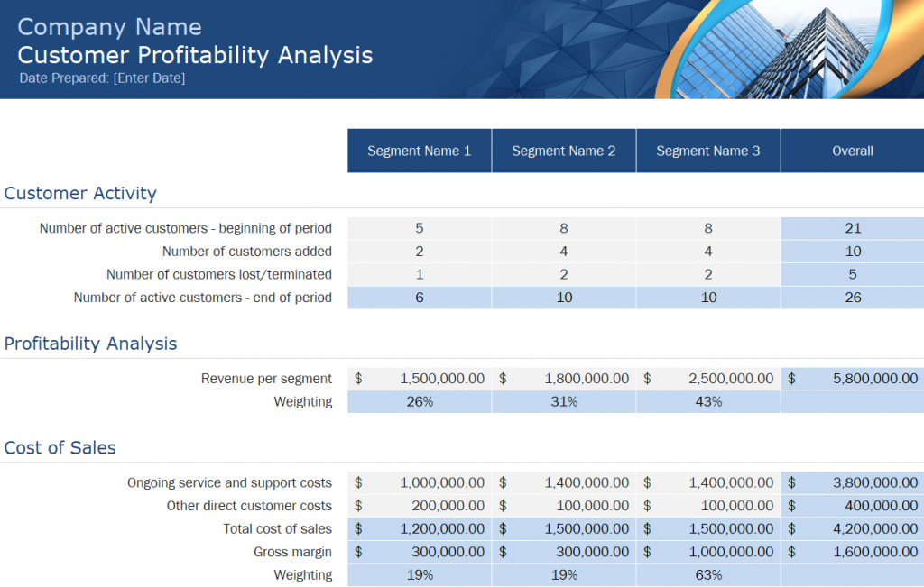
Task: Click Overall other direct costs 400,000.00
Action: pyautogui.click(x=853, y=506)
